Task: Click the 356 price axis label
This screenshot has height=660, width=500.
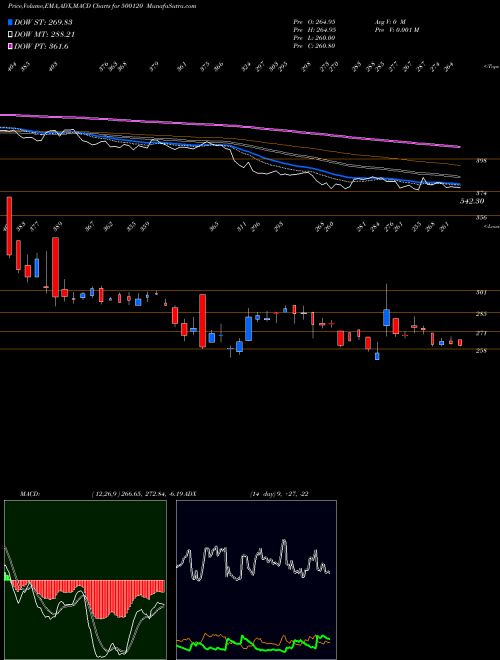Action: pos(481,218)
